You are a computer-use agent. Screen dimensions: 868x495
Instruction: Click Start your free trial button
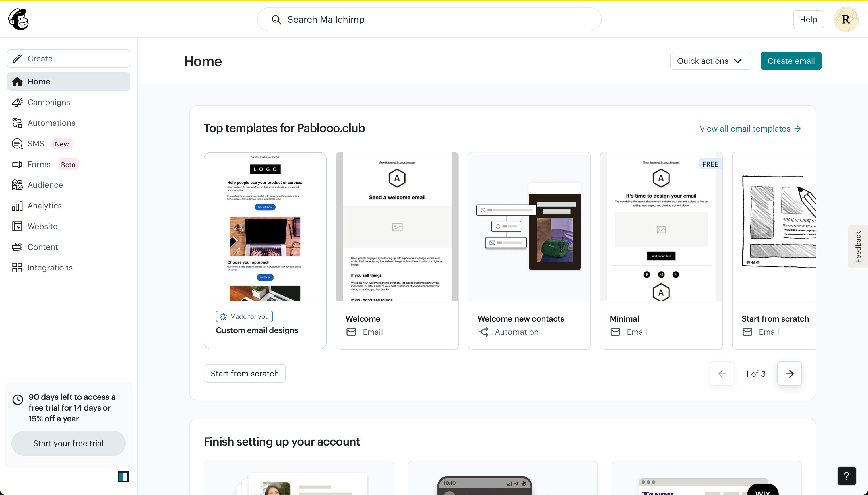tap(68, 443)
